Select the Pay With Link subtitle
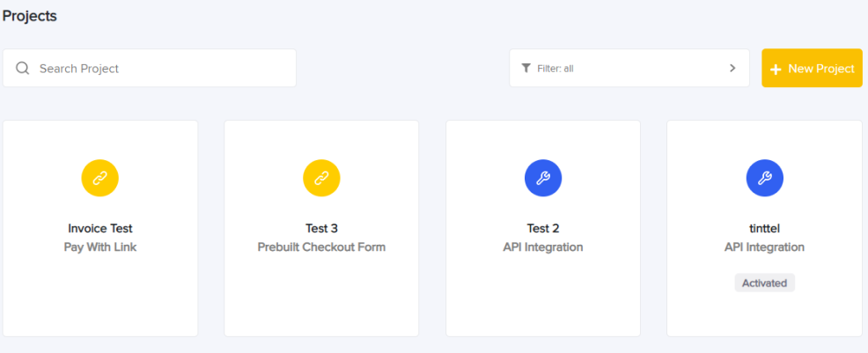This screenshot has height=353, width=868. pos(100,246)
